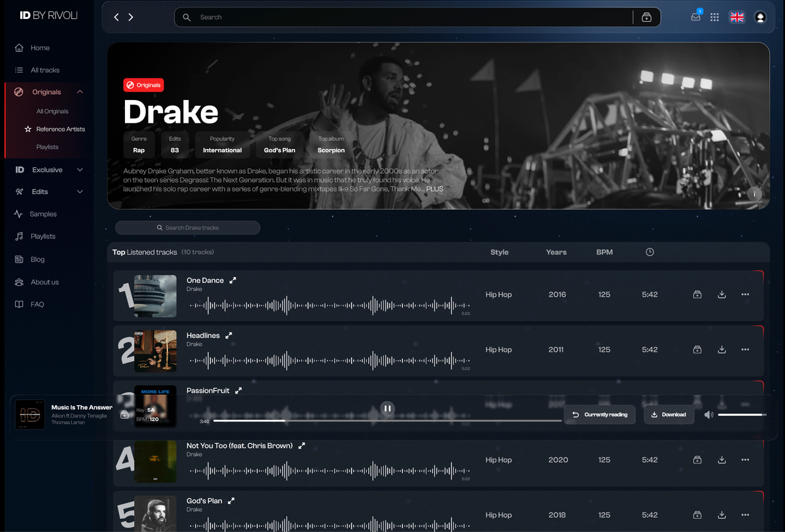The height and width of the screenshot is (532, 785).
Task: Expand PassionFruit track view
Action: click(238, 390)
